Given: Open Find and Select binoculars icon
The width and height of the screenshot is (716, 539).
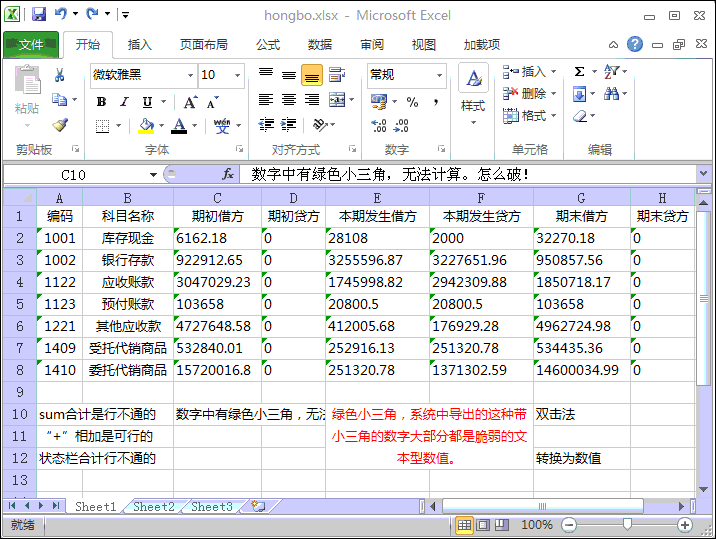Looking at the screenshot, I should click(x=611, y=94).
